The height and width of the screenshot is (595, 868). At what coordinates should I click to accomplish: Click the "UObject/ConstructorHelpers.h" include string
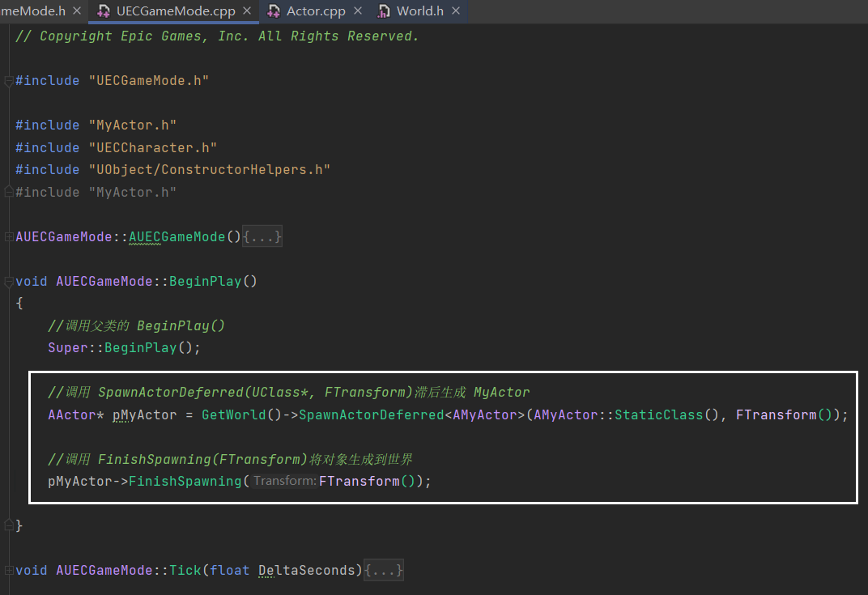click(209, 169)
